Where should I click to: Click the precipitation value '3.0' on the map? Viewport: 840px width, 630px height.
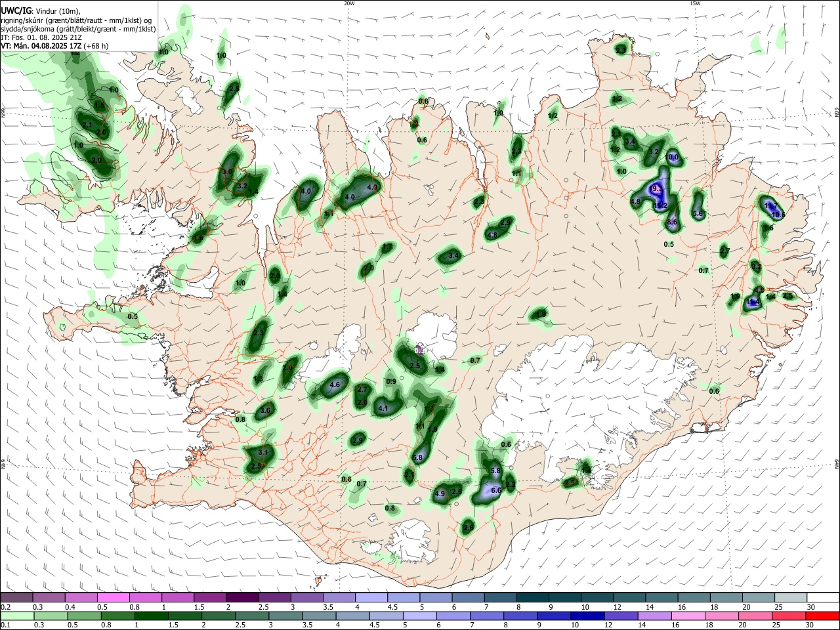228,171
